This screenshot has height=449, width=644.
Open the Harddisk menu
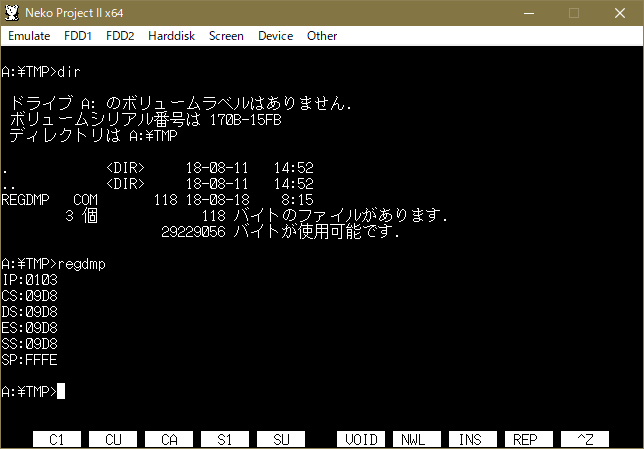click(172, 36)
